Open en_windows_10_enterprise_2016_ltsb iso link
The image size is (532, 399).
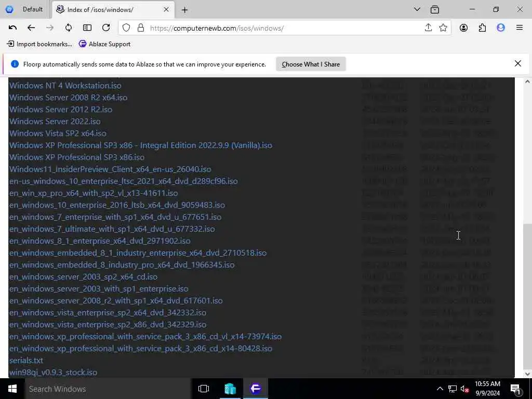[x=117, y=205]
